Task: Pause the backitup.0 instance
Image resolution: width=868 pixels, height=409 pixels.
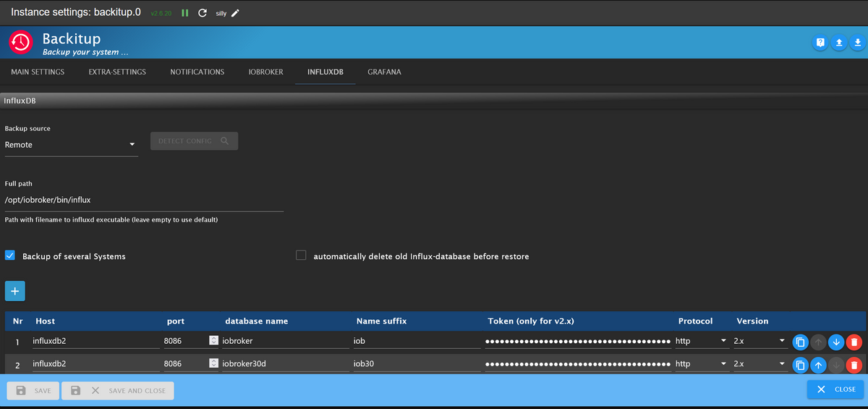Action: click(x=185, y=13)
